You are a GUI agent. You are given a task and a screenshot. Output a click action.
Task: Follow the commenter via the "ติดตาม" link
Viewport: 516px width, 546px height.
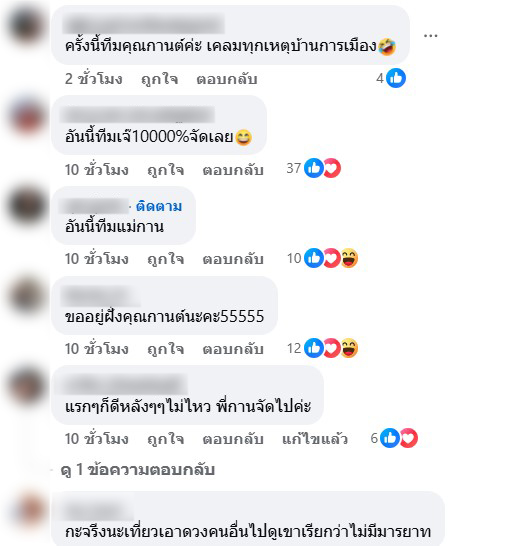point(159,206)
